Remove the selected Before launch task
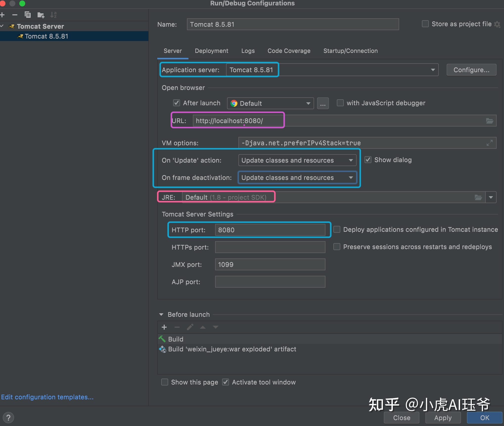Image resolution: width=504 pixels, height=426 pixels. 177,327
